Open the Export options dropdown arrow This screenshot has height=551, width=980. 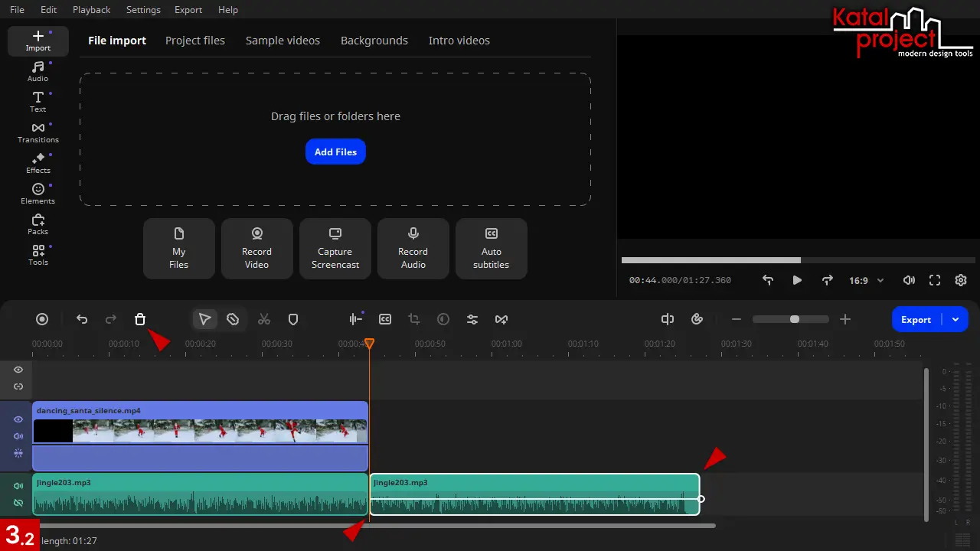[x=955, y=320]
